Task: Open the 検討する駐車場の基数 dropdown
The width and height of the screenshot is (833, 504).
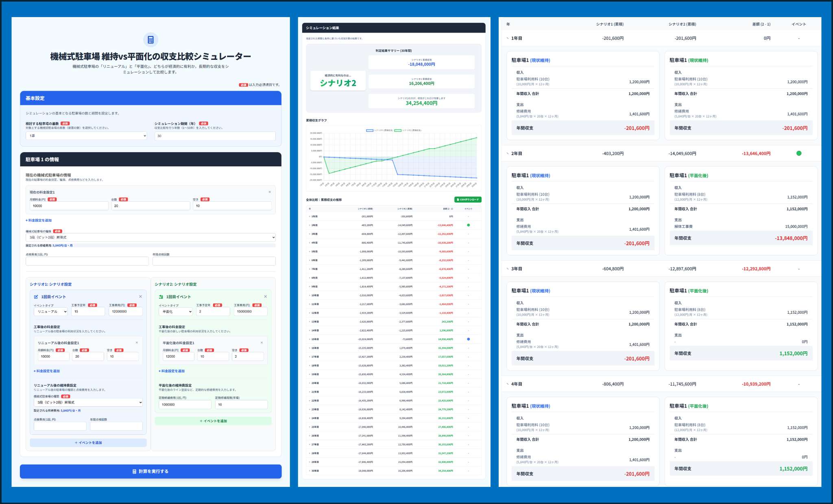Action: point(86,136)
